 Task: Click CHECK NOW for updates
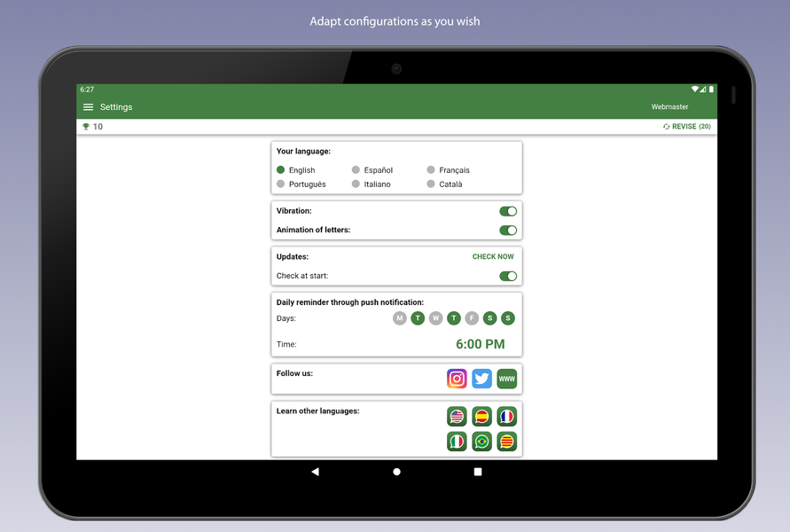(493, 257)
